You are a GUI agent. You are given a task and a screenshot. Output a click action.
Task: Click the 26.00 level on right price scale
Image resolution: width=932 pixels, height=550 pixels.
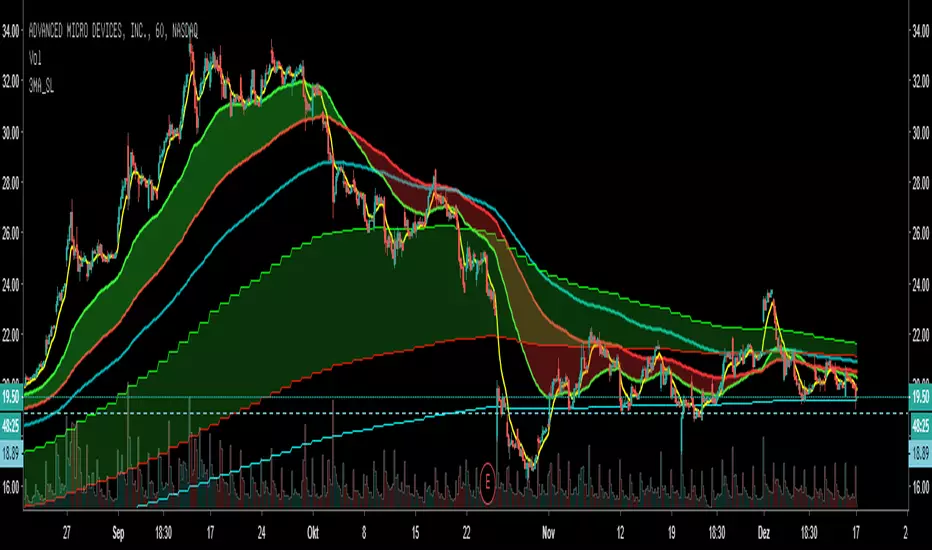921,233
